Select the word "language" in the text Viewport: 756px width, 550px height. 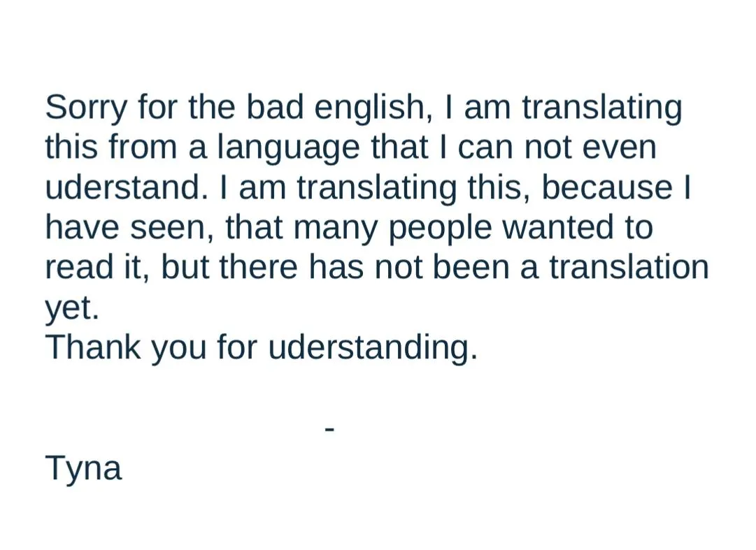[288, 150]
